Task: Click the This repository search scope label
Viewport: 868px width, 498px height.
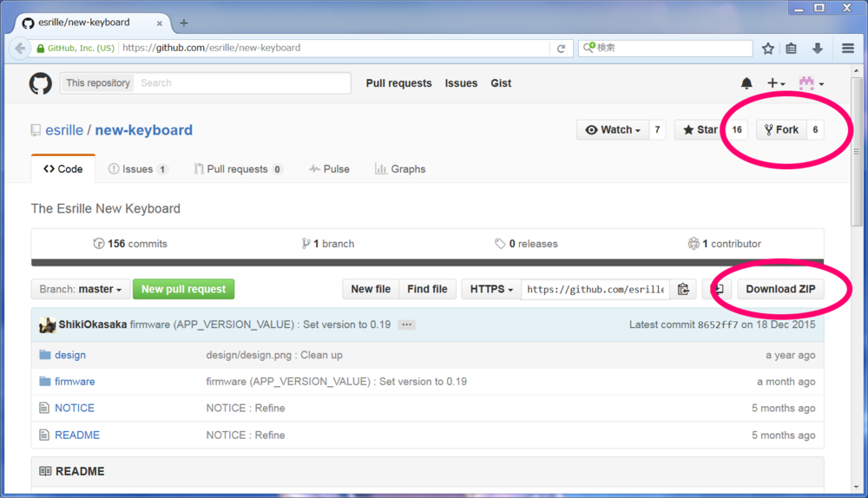Action: (97, 83)
